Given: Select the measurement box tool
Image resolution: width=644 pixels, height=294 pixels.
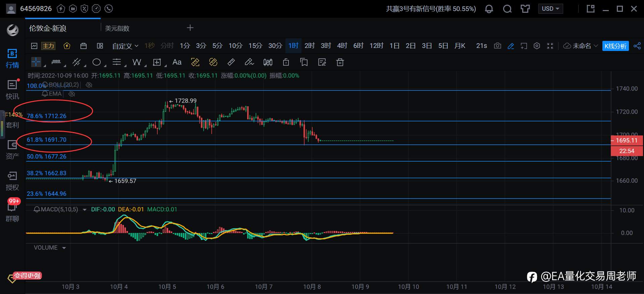Looking at the screenshot, I should [157, 62].
